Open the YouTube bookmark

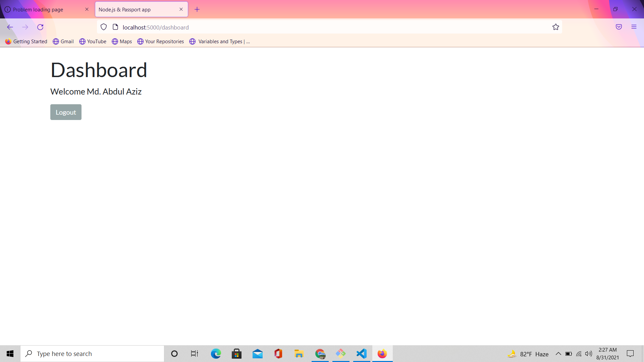[x=93, y=42]
